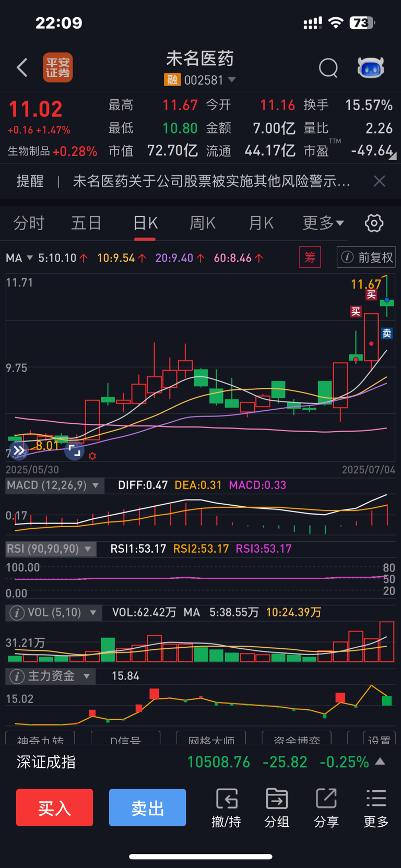Tap the red 买入 button
The width and height of the screenshot is (401, 868).
tap(55, 807)
